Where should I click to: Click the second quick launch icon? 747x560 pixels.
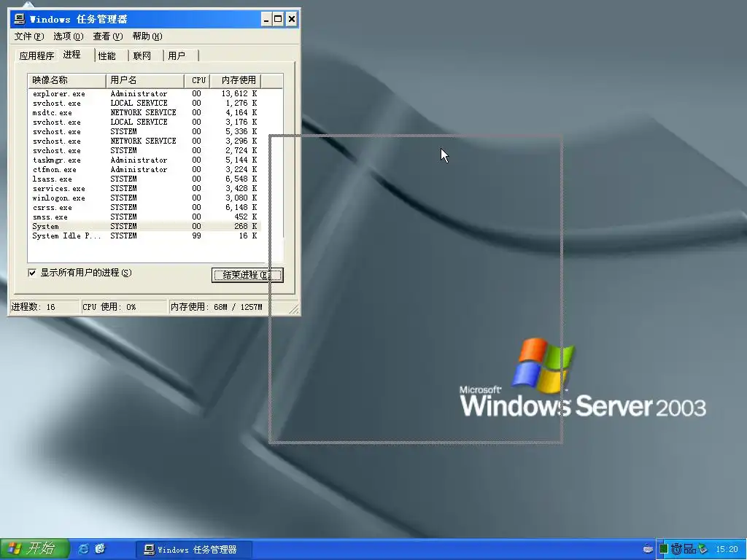pyautogui.click(x=100, y=549)
